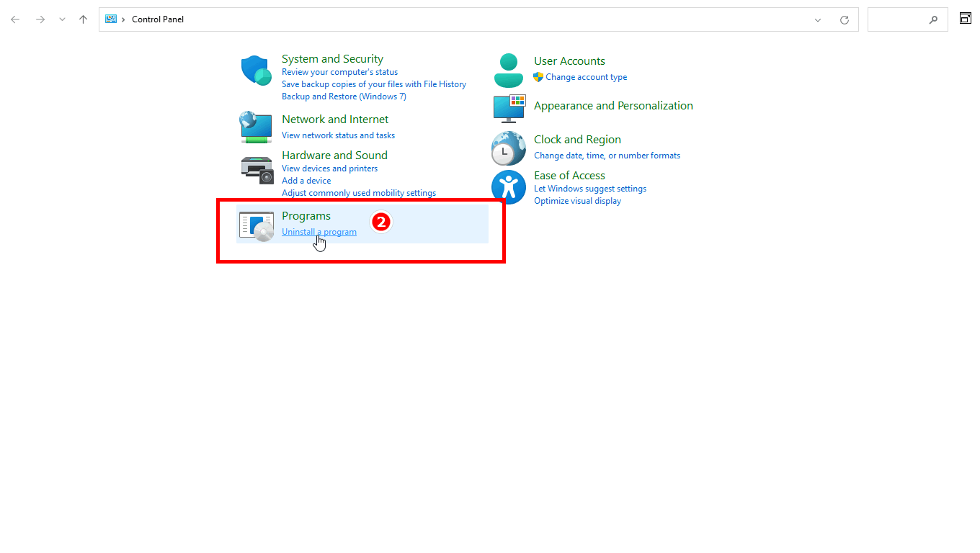
Task: Click the Clock and Region globe icon
Action: pyautogui.click(x=509, y=149)
